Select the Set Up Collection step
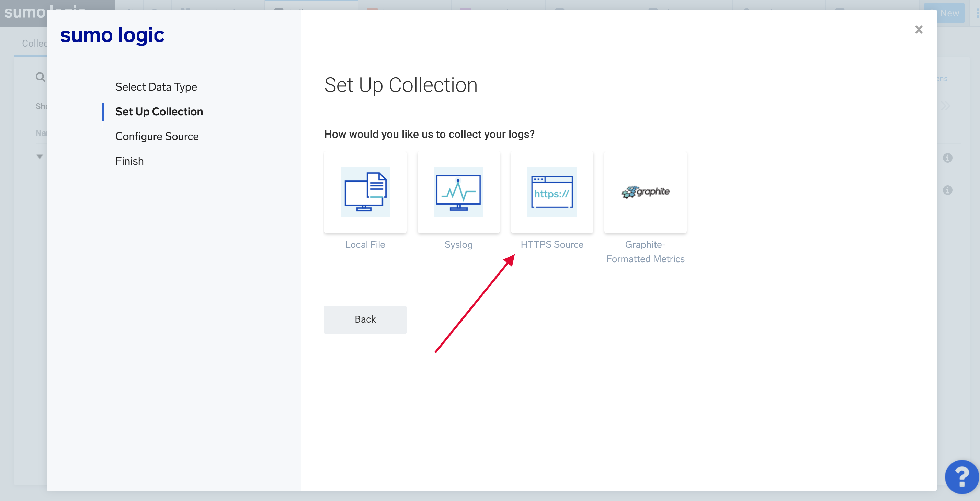Screen dimensions: 980x501 tap(159, 112)
